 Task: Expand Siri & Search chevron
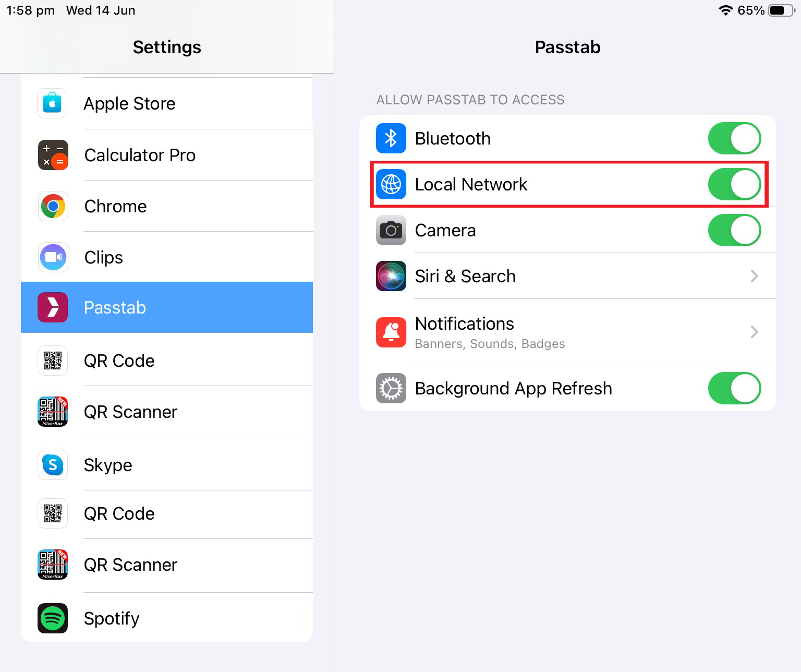(754, 276)
